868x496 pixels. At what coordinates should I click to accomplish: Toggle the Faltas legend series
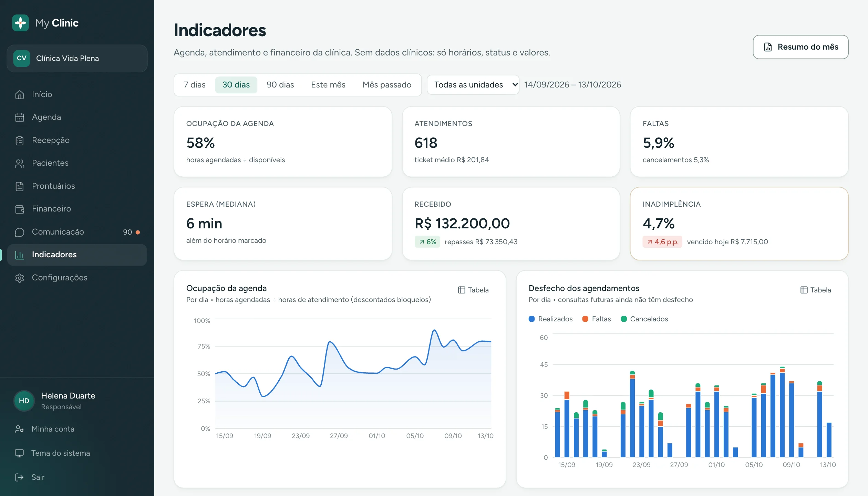(x=597, y=319)
